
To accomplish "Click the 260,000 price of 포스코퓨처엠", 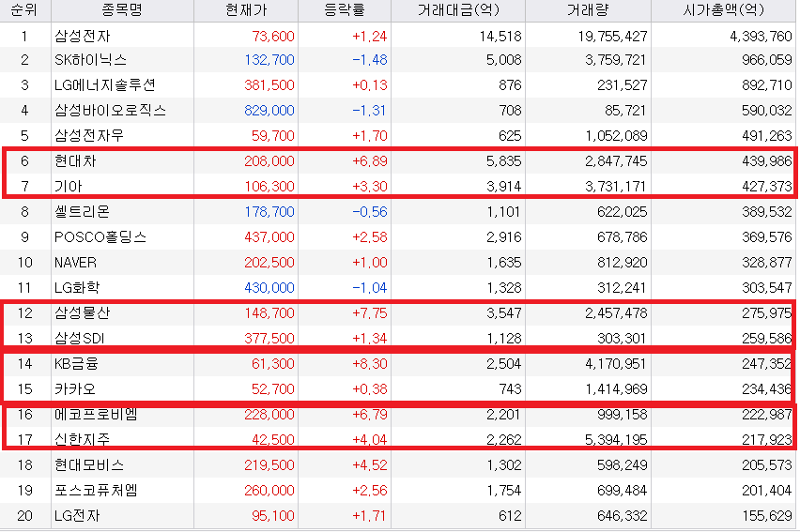I will [x=269, y=490].
